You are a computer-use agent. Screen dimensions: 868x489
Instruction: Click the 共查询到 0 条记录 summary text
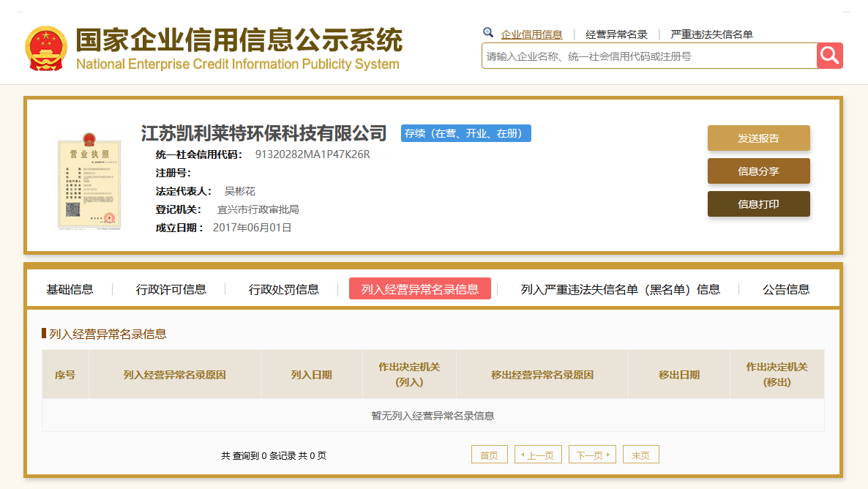(x=274, y=456)
